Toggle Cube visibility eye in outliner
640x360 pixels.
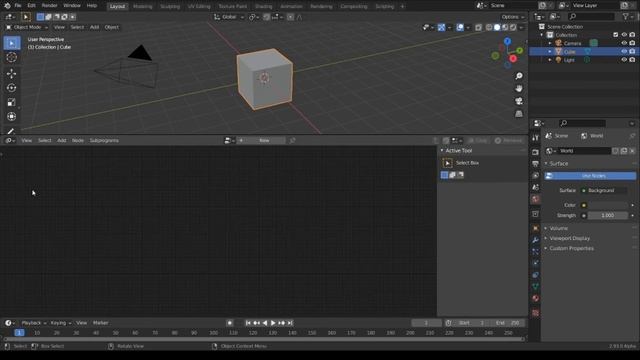[x=624, y=51]
